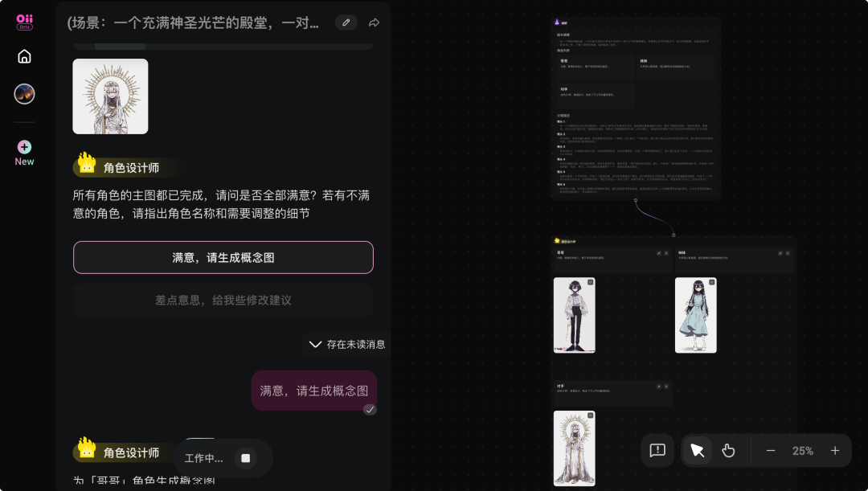Open your profile avatar in sidebar
The height and width of the screenshot is (491, 868).
[24, 94]
